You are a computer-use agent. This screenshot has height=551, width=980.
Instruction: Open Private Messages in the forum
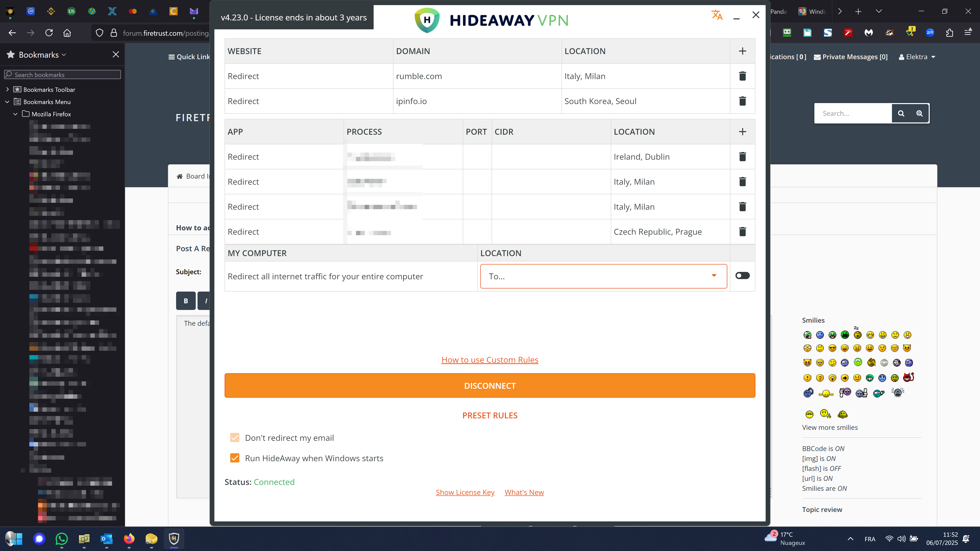(x=851, y=57)
